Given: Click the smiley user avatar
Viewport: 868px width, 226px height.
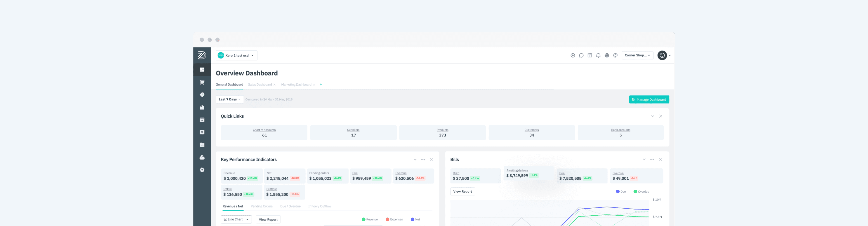Looking at the screenshot, I should coord(662,55).
